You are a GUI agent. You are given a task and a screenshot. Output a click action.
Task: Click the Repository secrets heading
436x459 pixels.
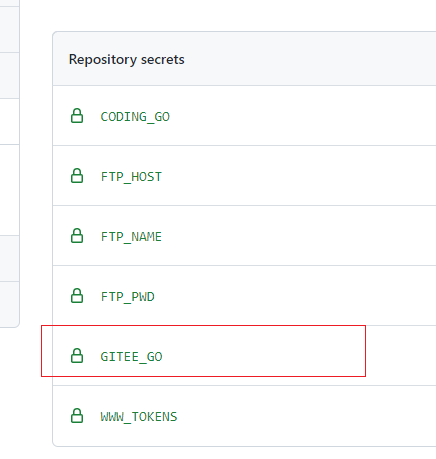pos(126,60)
